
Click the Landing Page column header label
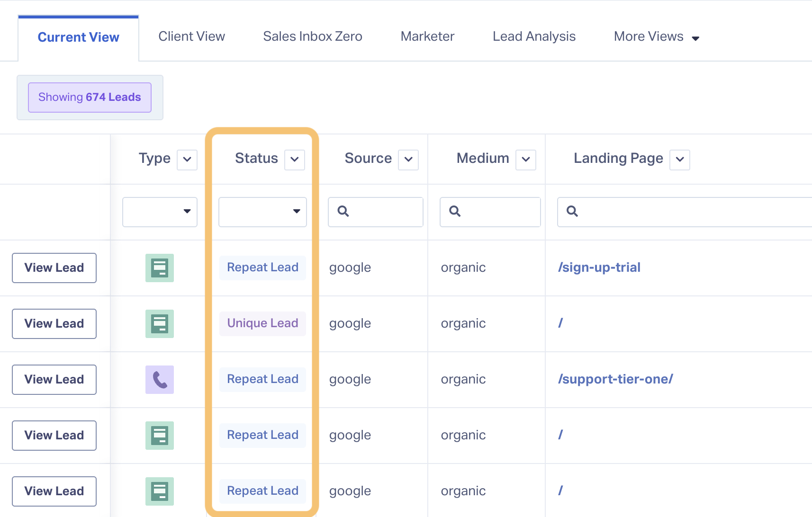pyautogui.click(x=618, y=159)
